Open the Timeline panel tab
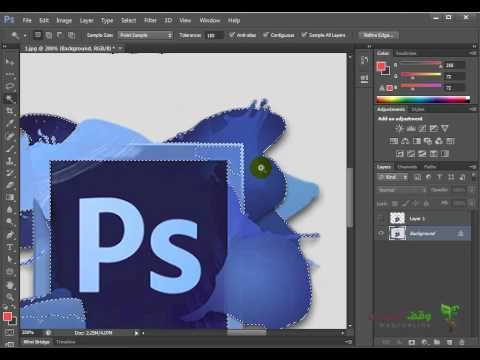The image size is (480, 360). [66, 342]
